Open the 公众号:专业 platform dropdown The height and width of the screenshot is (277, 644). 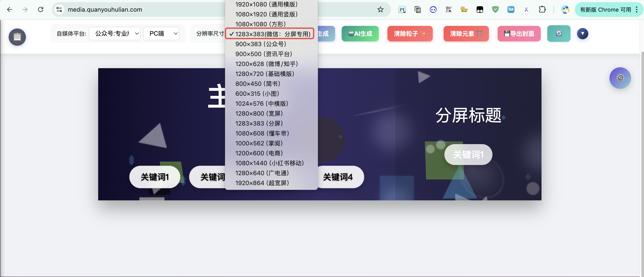(115, 33)
